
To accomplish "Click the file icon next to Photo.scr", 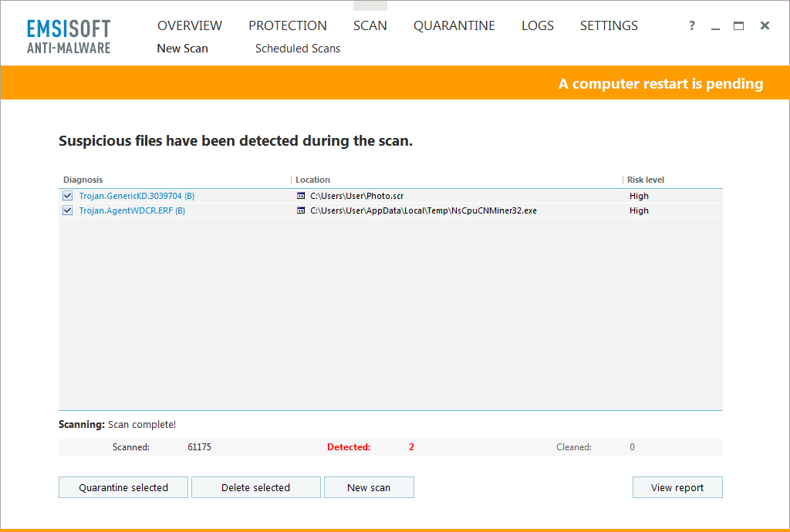I will pyautogui.click(x=301, y=196).
